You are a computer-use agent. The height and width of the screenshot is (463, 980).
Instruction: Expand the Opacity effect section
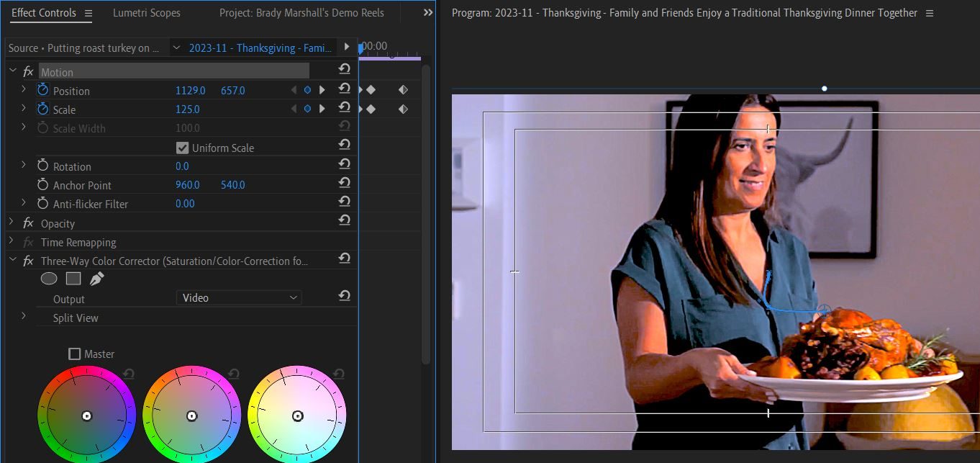click(12, 222)
